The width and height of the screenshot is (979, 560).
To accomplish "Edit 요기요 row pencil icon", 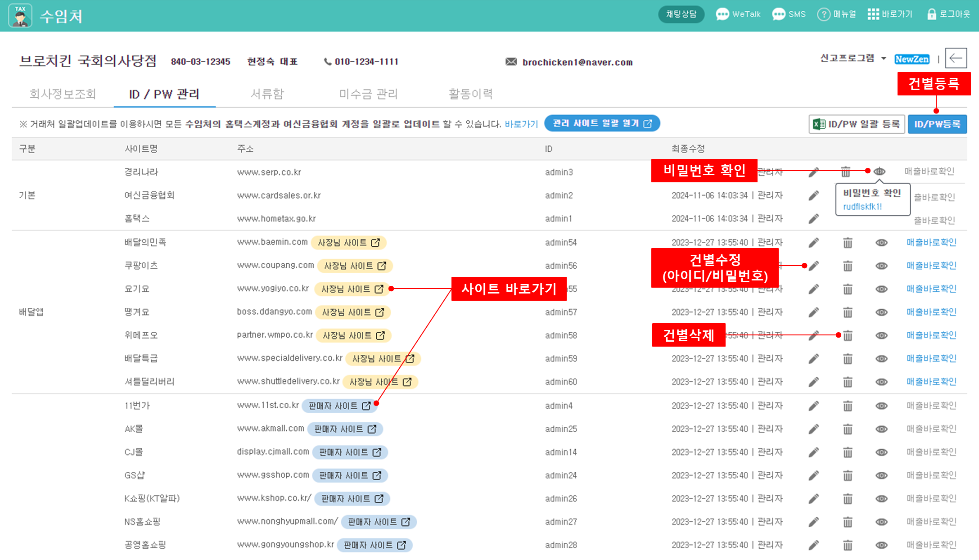I will [813, 289].
